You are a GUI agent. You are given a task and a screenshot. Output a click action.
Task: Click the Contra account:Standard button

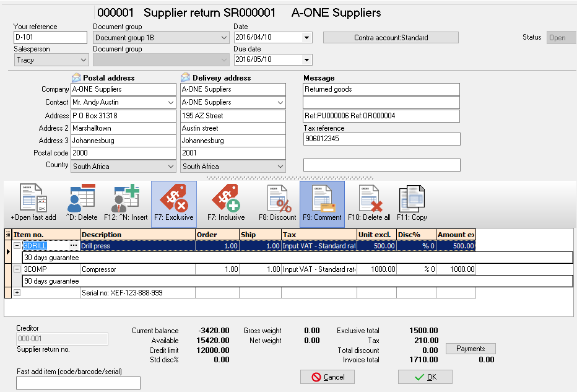coord(391,38)
